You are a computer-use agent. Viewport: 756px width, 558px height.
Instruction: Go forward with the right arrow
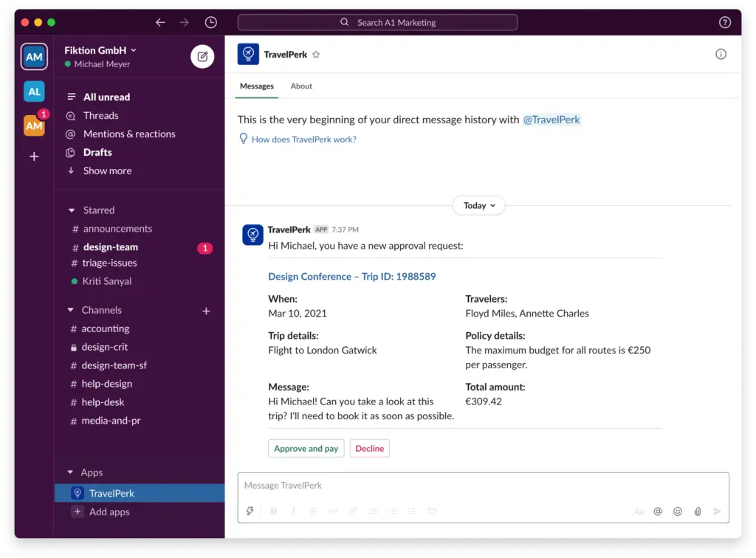(x=184, y=22)
